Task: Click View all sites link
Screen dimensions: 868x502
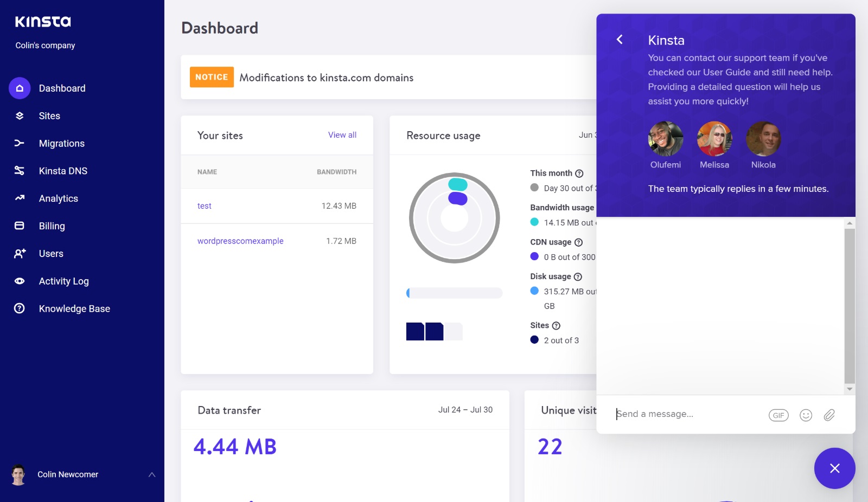Action: [342, 135]
